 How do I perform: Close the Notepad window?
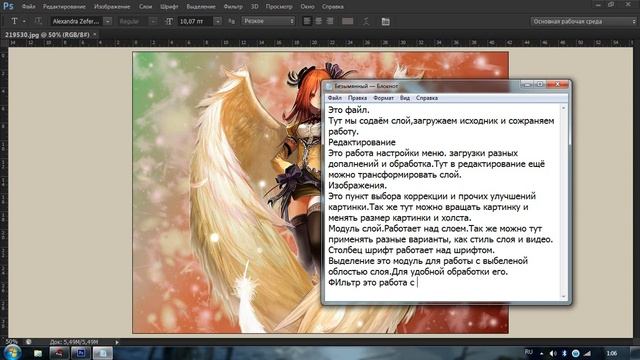point(558,84)
